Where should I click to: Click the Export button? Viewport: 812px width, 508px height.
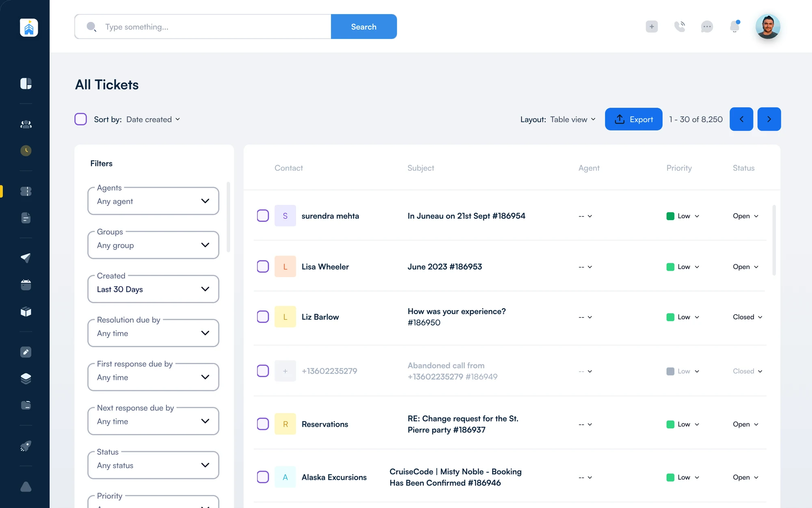[x=634, y=119]
